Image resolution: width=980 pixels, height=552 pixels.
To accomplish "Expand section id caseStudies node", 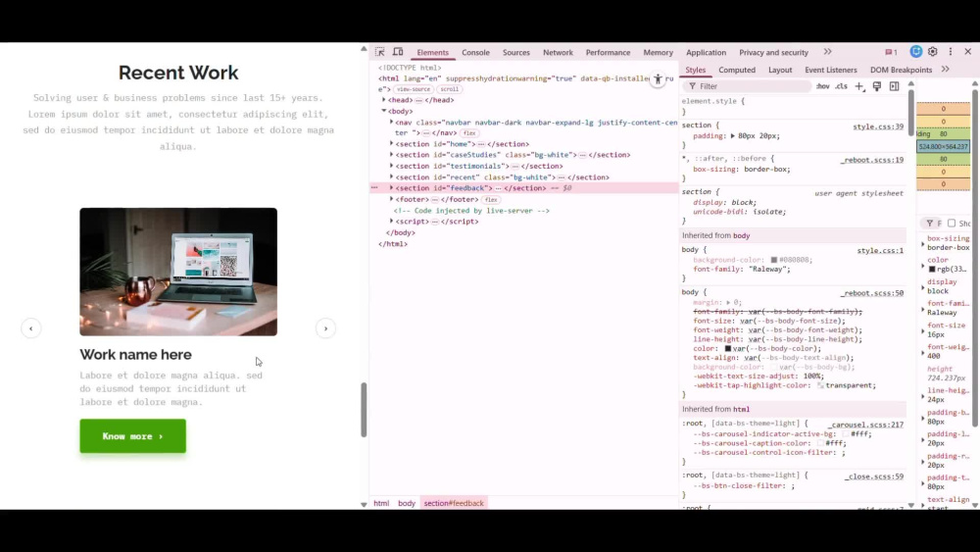I will click(x=391, y=155).
